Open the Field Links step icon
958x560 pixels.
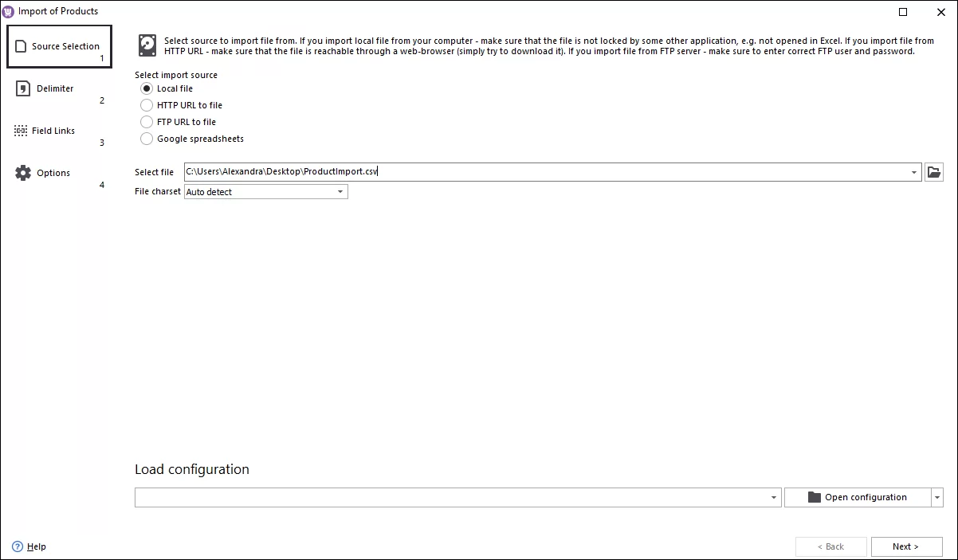coord(20,130)
